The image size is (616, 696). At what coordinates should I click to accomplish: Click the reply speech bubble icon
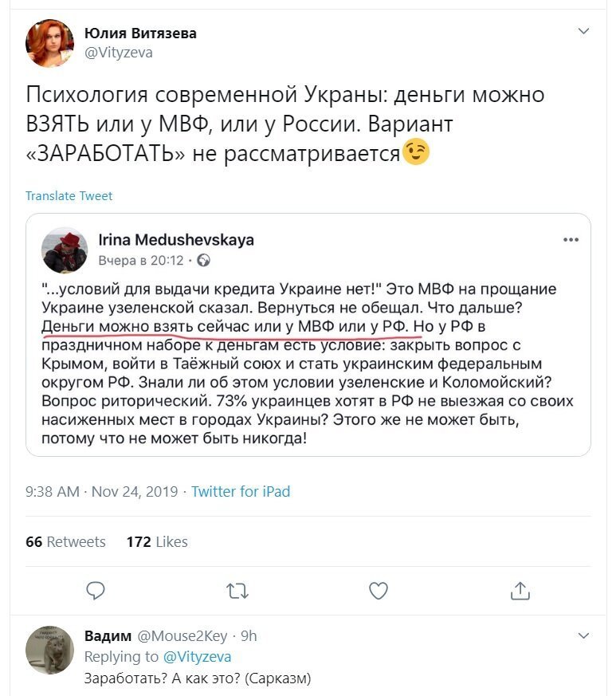point(96,591)
